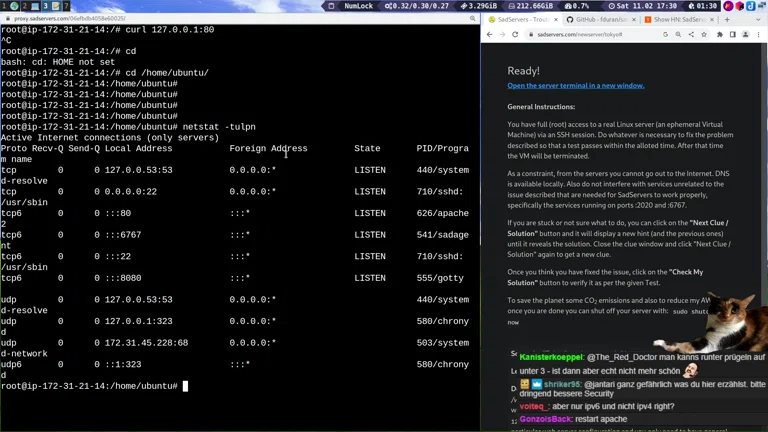Click the 172.31.45.228:68 local address

click(x=146, y=343)
